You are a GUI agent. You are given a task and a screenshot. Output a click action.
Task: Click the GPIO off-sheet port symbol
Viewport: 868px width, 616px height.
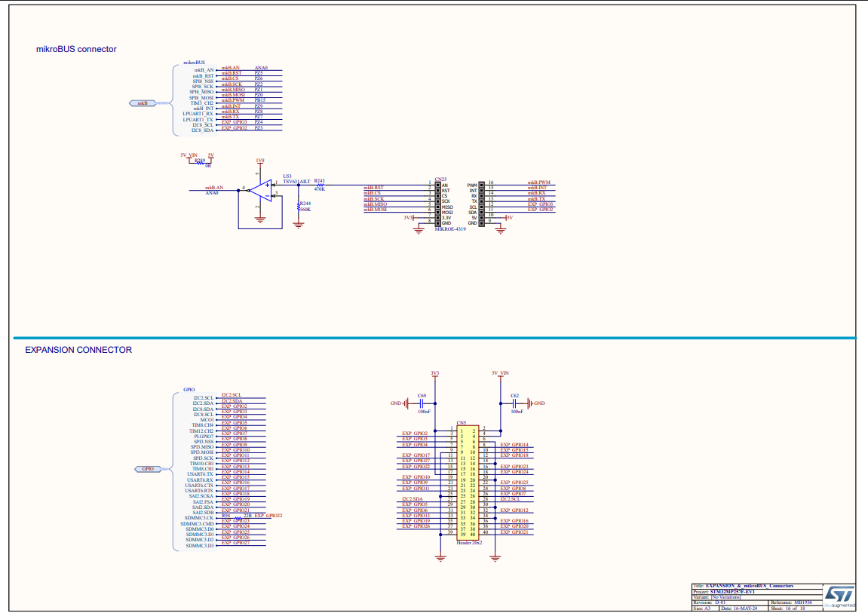pyautogui.click(x=148, y=469)
